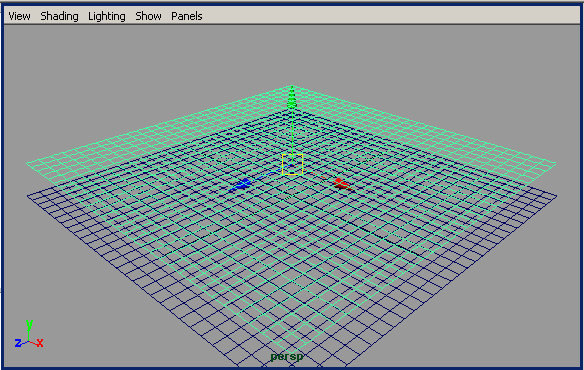
Task: Grab the red X-axis move arrow
Action: pyautogui.click(x=342, y=184)
